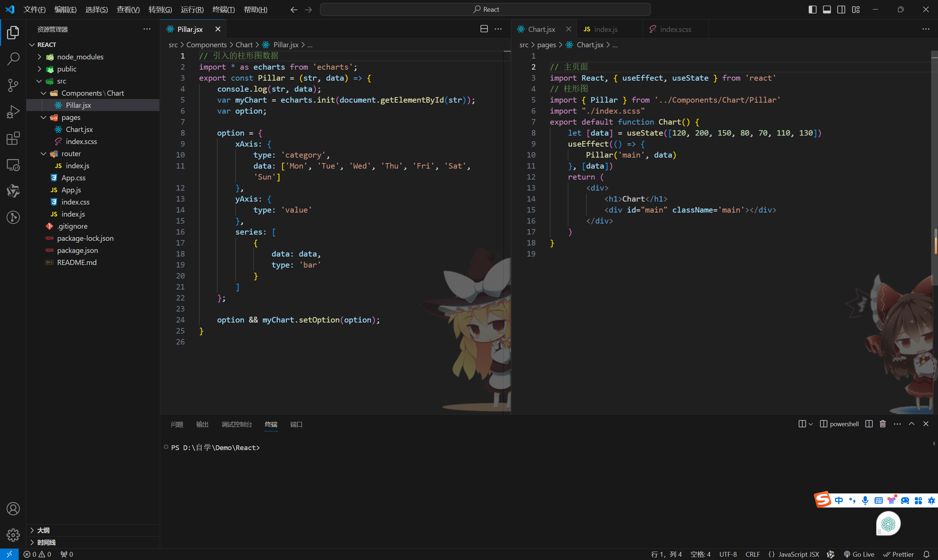This screenshot has height=560, width=938.
Task: Expand the 大纲 outline section
Action: (93, 530)
